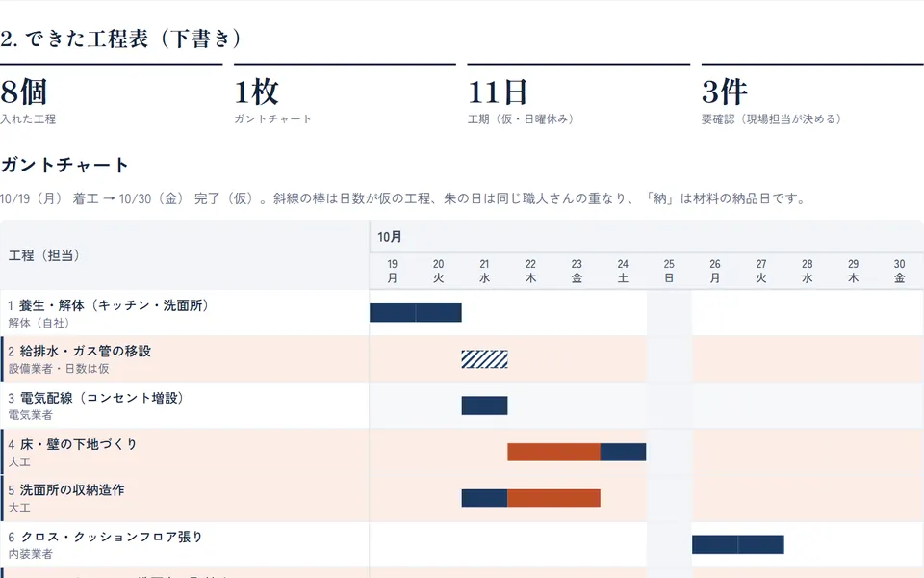
Task: Select date column 20 火
Action: tap(439, 272)
